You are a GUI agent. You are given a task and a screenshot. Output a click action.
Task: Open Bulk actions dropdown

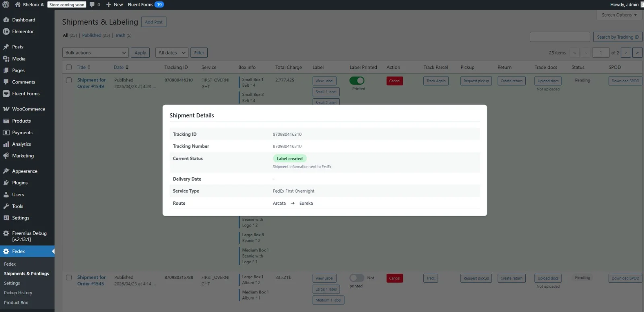coord(95,52)
